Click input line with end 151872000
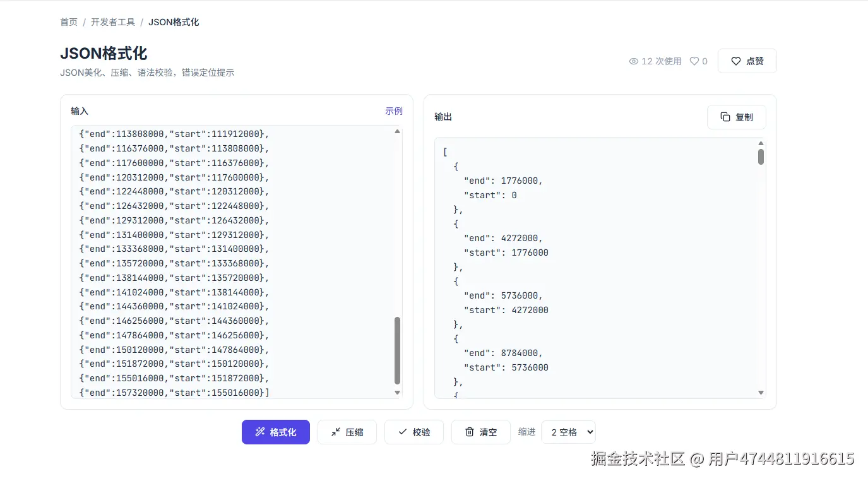 (x=174, y=364)
